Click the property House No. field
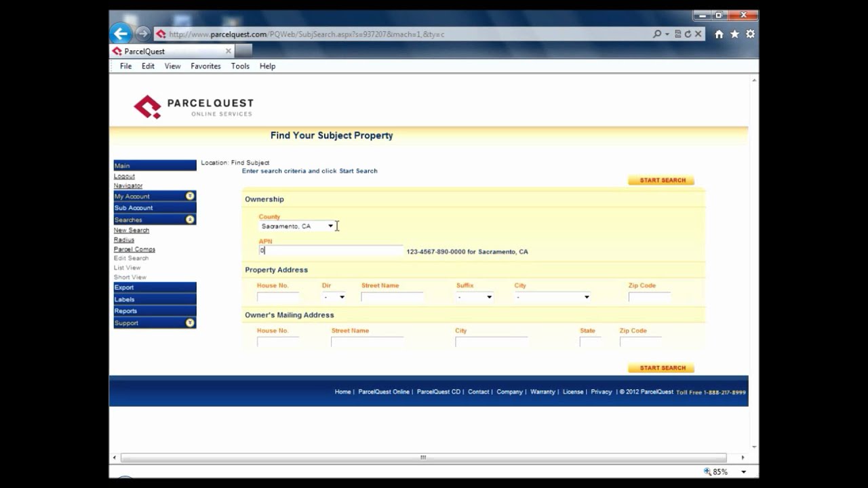Viewport: 868px width, 488px height. coord(278,297)
